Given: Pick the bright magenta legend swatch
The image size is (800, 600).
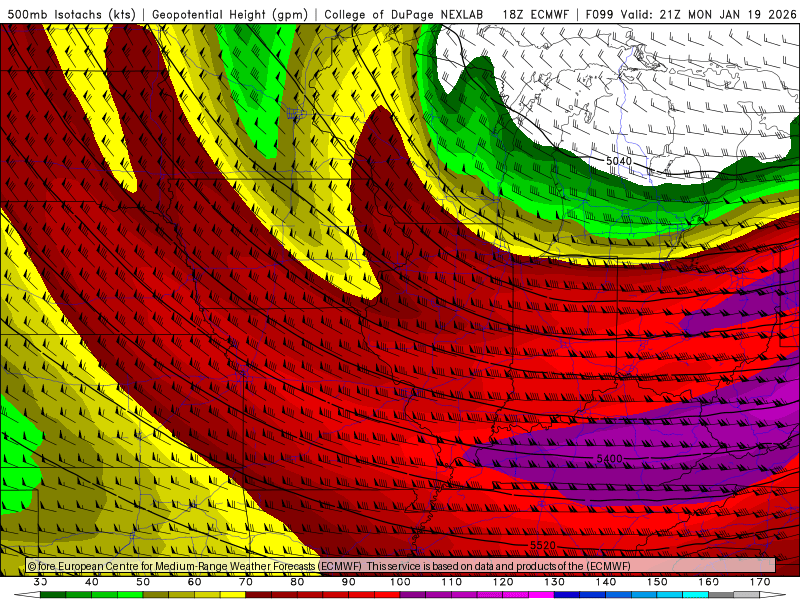Looking at the screenshot, I should tap(541, 595).
